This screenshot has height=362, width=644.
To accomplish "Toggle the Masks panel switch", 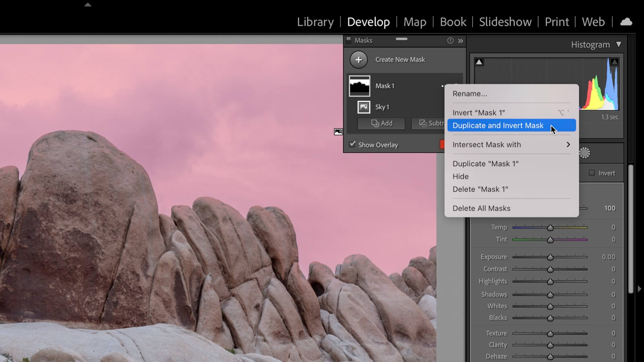I will pos(349,40).
